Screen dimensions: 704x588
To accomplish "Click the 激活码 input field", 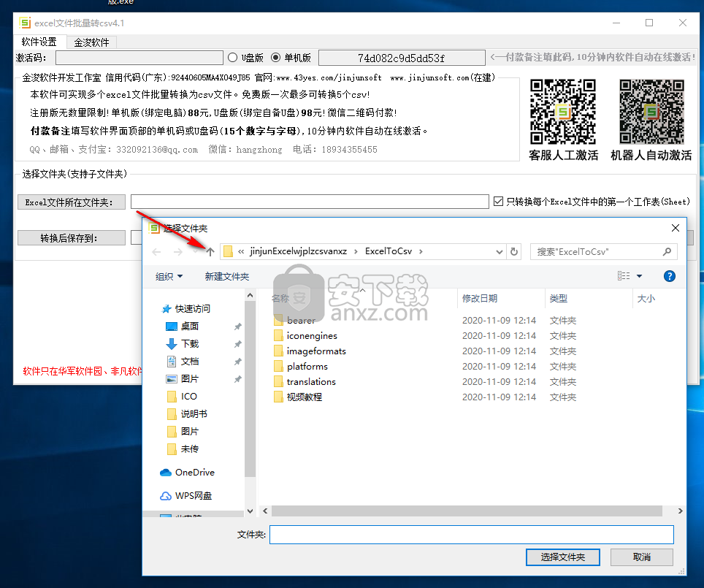I will tap(139, 58).
